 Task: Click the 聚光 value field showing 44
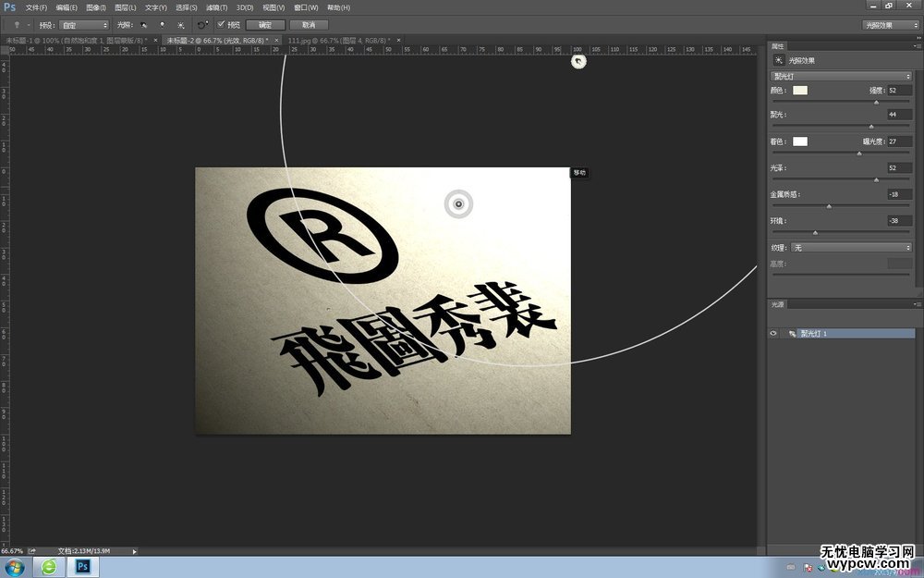coord(900,115)
